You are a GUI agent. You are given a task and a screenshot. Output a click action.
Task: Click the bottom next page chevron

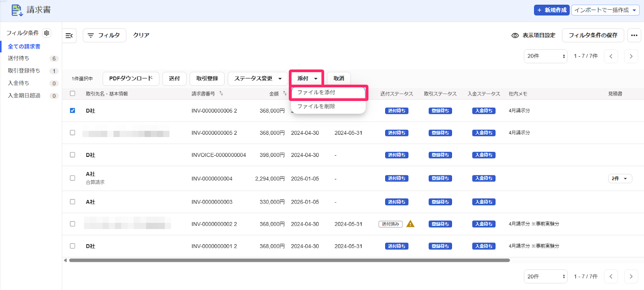(631, 276)
